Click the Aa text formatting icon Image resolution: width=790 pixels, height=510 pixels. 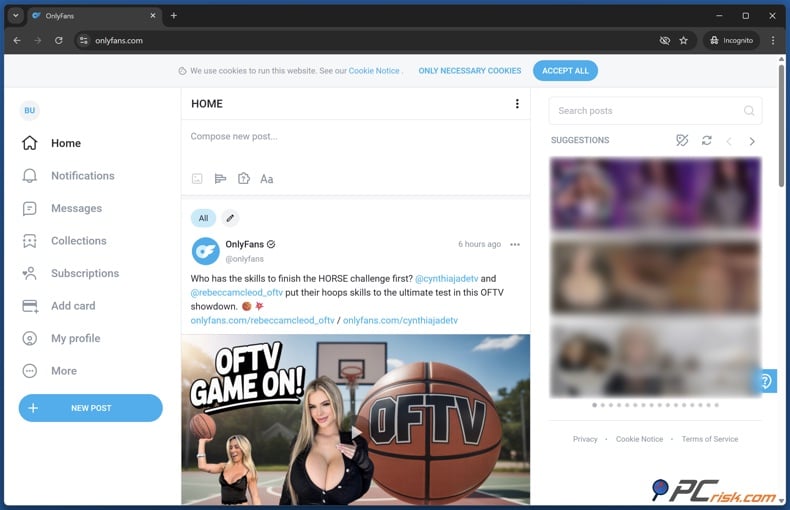pos(267,179)
